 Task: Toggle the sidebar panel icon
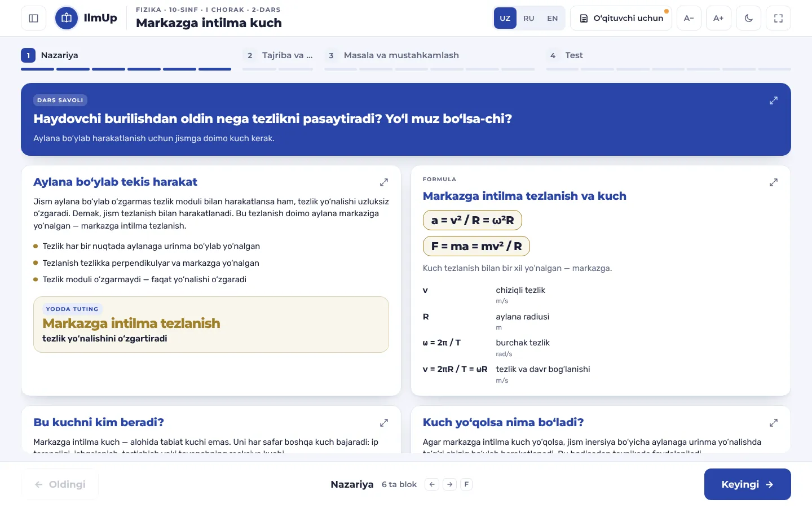(33, 18)
